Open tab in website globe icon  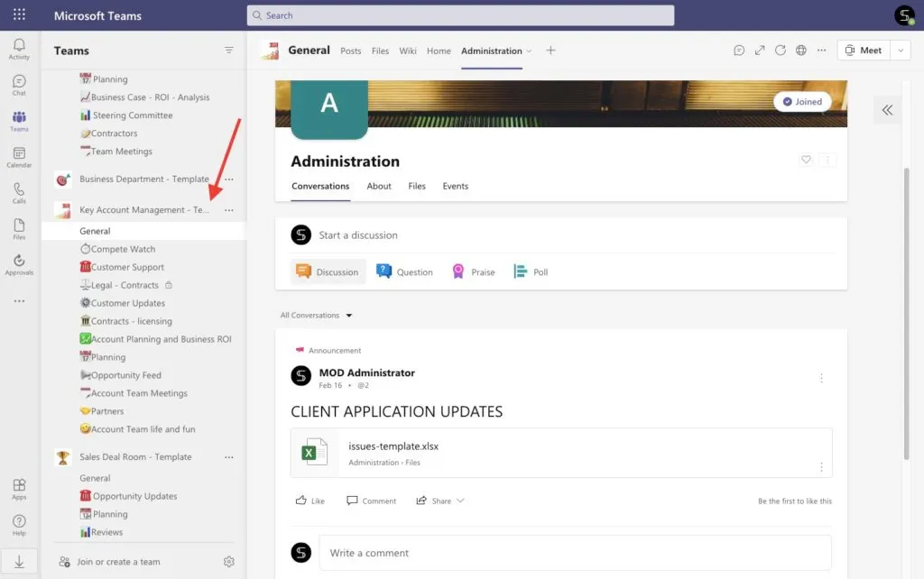[801, 51]
